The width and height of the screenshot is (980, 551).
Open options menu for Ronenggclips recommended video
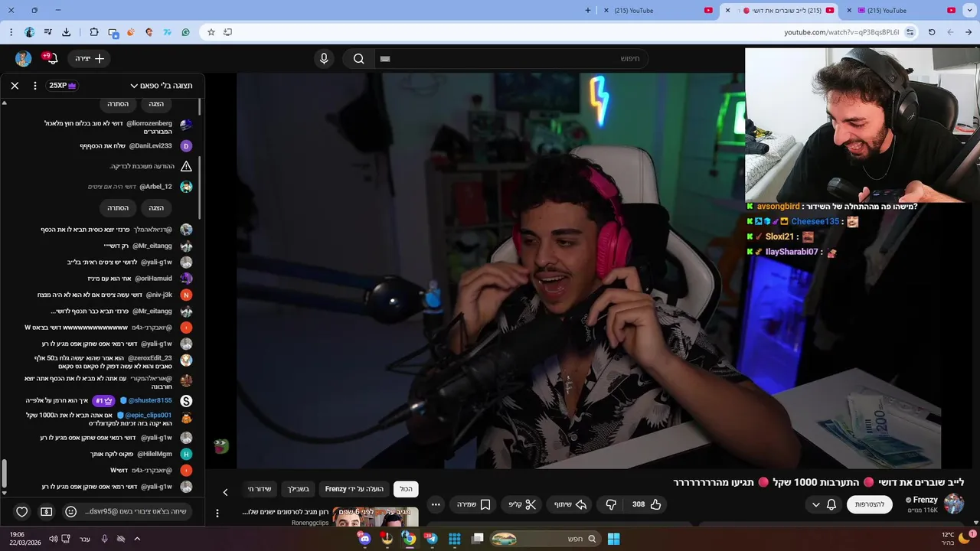point(217,513)
